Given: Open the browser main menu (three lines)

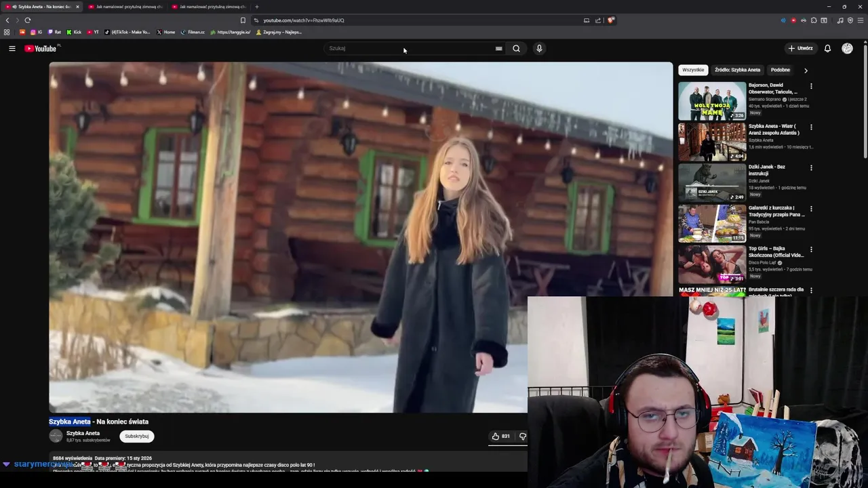Looking at the screenshot, I should pos(861,20).
